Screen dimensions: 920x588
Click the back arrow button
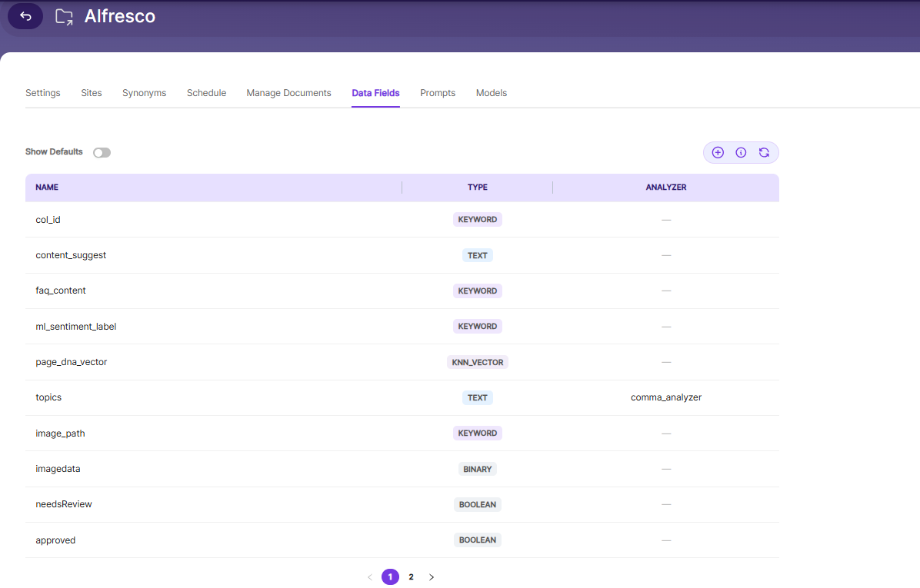pos(25,16)
